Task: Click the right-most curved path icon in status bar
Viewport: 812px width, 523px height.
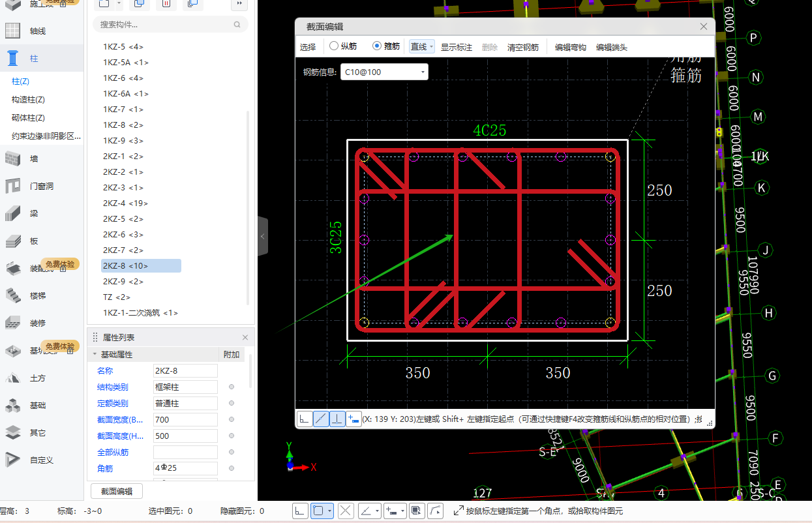Action: pos(436,511)
